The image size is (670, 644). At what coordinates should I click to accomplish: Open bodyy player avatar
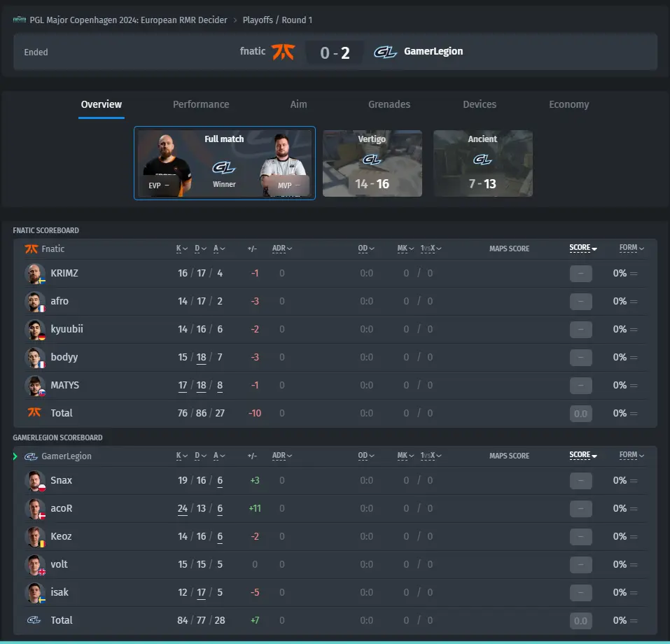(34, 358)
